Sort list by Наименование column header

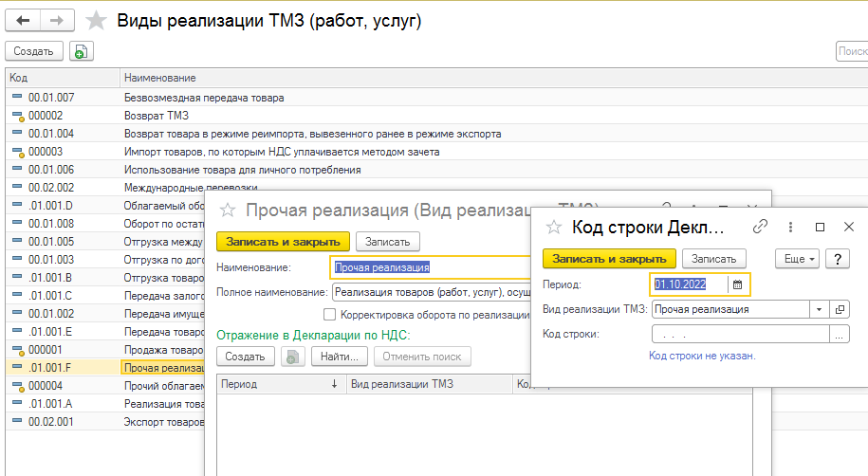[492, 78]
